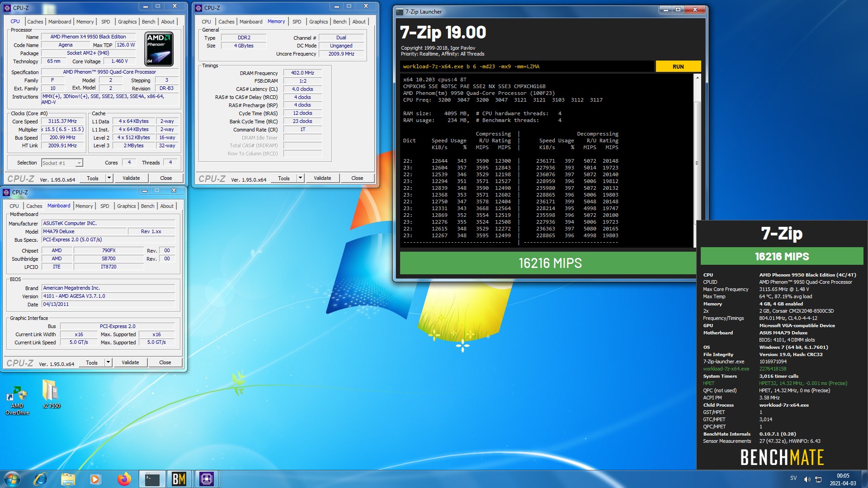Screen dimensions: 868x488
Task: Launch Internet Explorer from taskbar
Action: (x=40, y=479)
